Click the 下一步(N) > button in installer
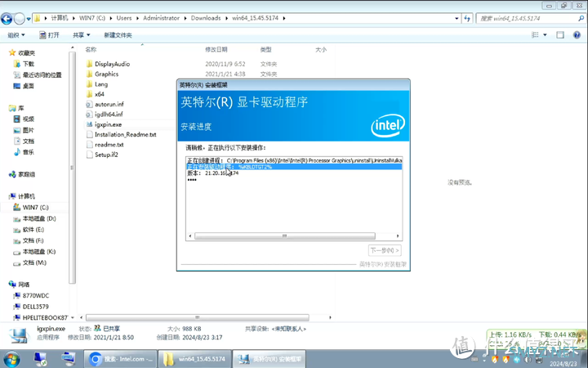 click(385, 250)
